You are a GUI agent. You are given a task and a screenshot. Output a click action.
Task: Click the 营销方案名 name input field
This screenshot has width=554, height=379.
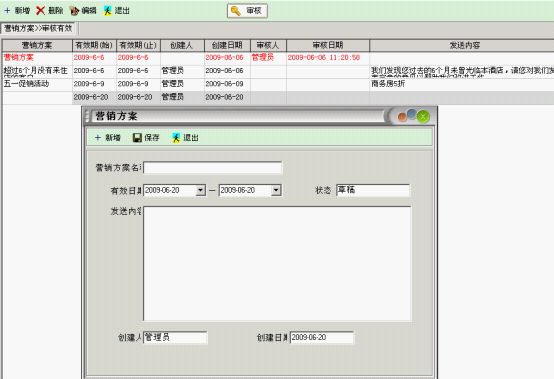(213, 167)
